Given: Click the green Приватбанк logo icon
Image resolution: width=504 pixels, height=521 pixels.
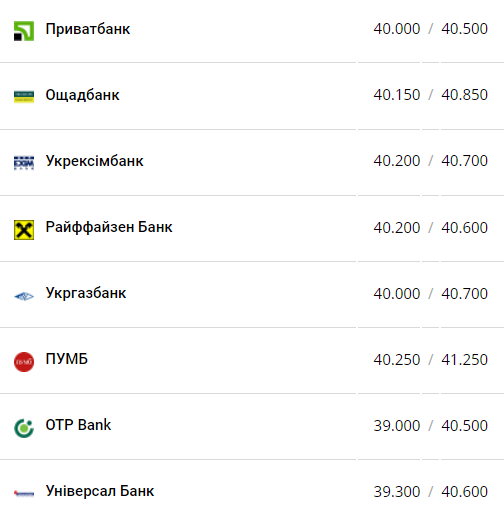Looking at the screenshot, I should (24, 31).
